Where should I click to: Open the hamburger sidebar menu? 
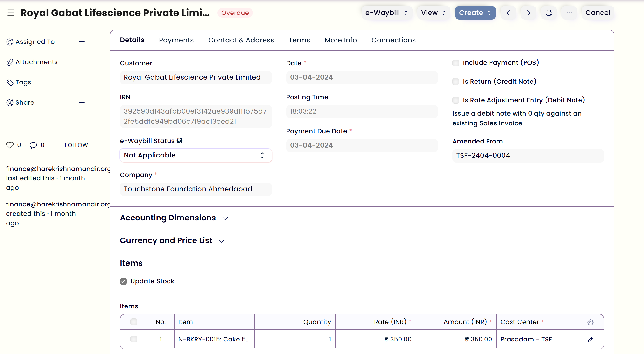point(11,13)
